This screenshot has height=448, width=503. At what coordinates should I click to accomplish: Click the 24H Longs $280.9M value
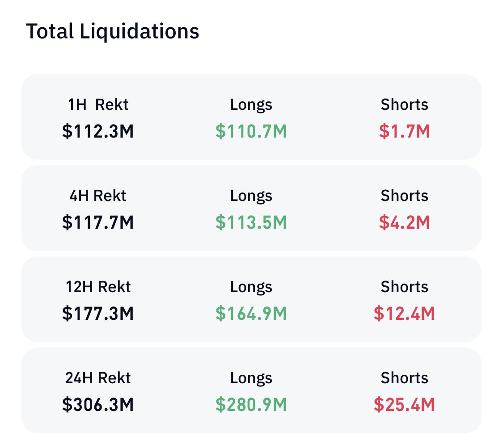tap(251, 404)
